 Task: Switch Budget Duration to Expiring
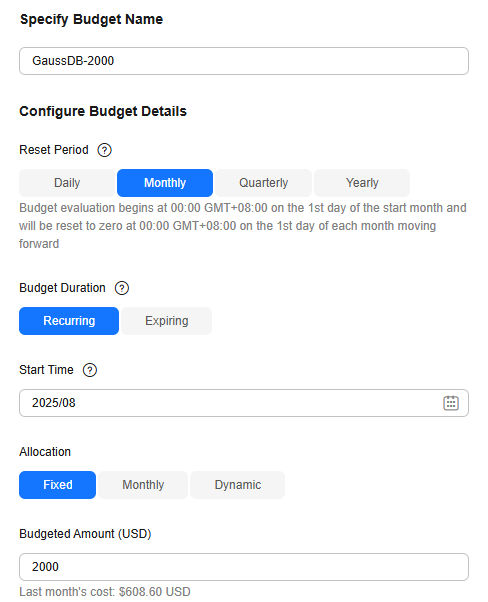pyautogui.click(x=167, y=321)
